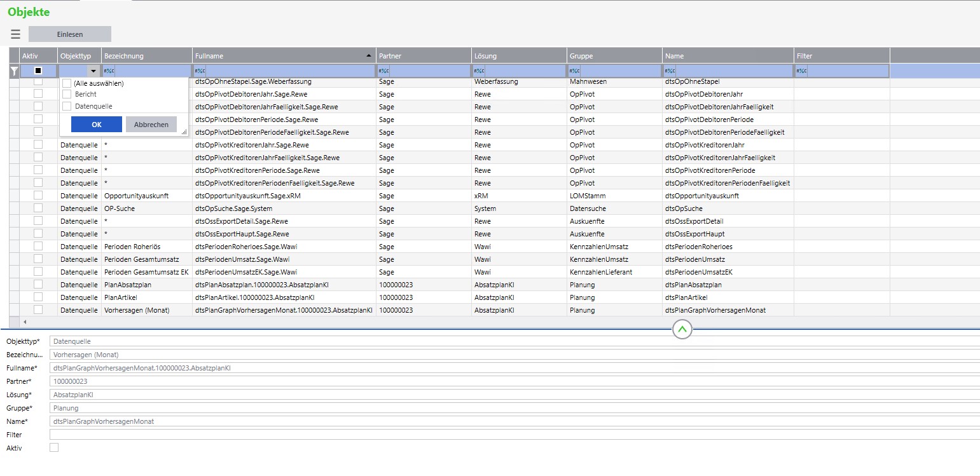Viewport: 980px width, 476px height.
Task: Sort by Lösung column header
Action: click(x=519, y=56)
